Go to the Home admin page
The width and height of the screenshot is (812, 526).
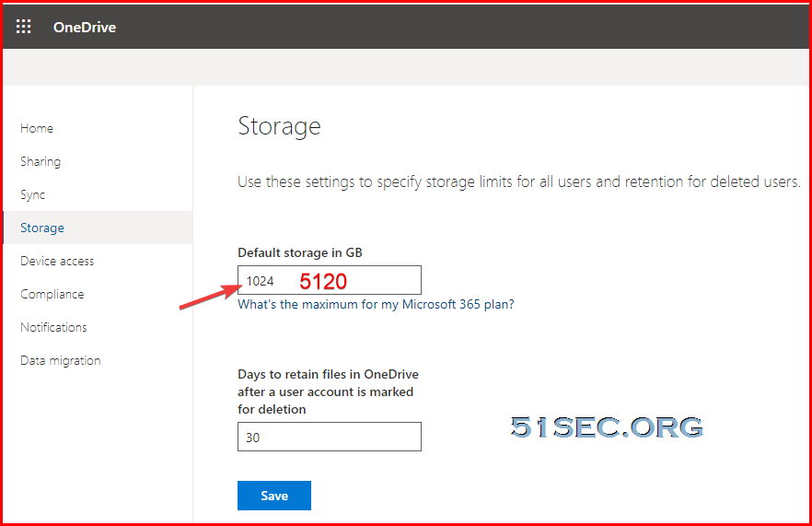point(37,128)
